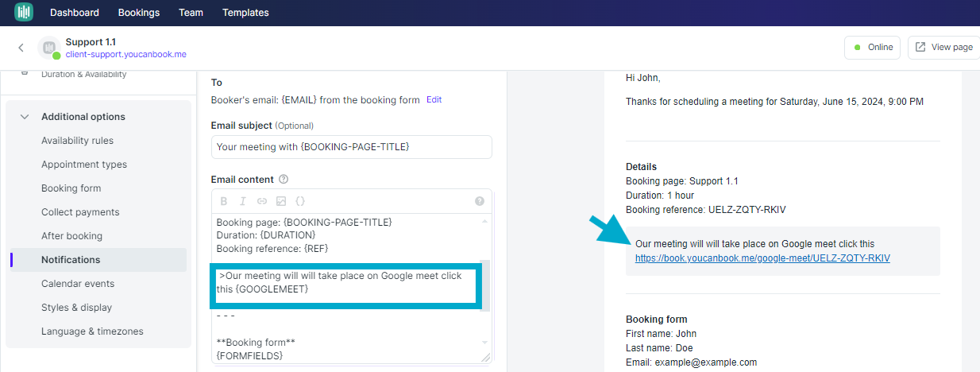The width and height of the screenshot is (980, 372).
Task: Select Collect payments in sidebar
Action: 80,212
